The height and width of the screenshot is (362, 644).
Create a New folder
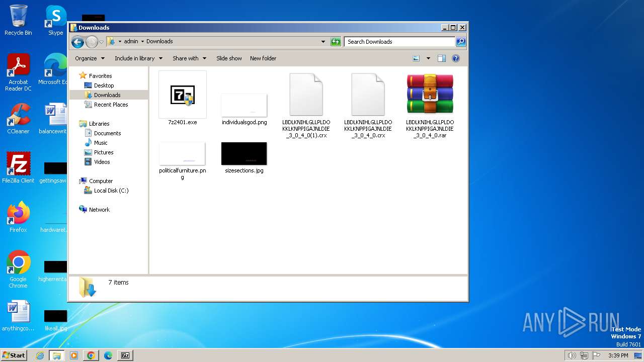[x=263, y=58]
